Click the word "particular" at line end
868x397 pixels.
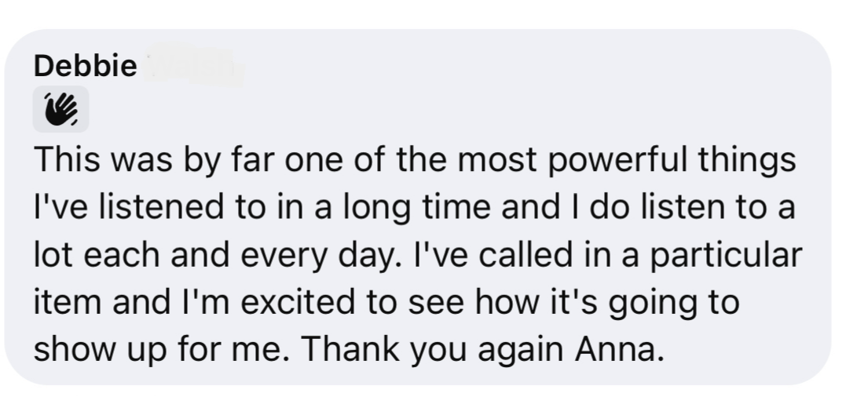click(726, 255)
